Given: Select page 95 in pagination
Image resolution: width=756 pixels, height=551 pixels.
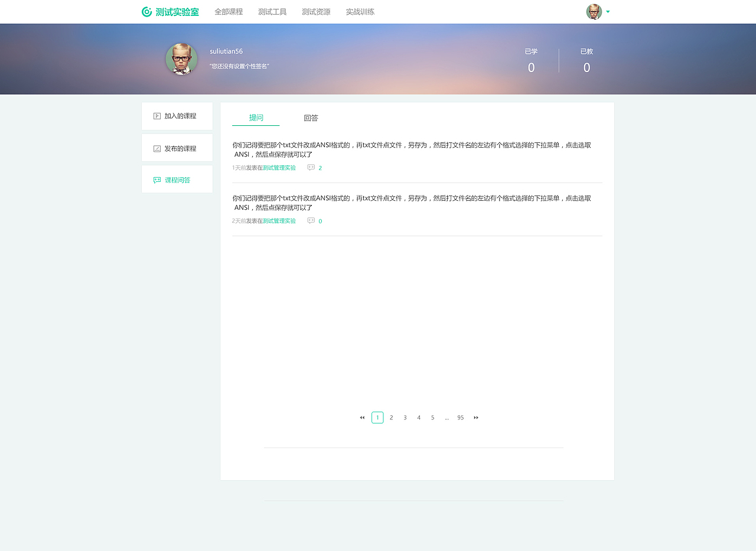Looking at the screenshot, I should click(x=460, y=417).
